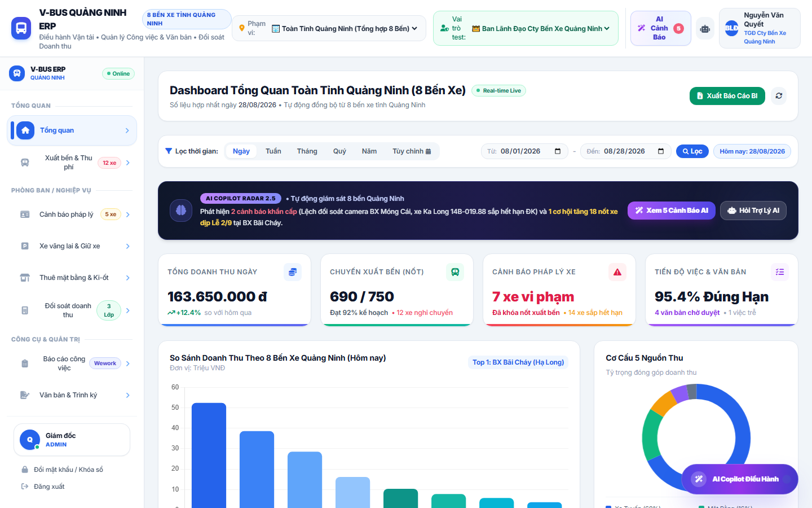Expand the Xe vãng lai & Giữ xe chevron
The image size is (812, 508).
click(x=128, y=246)
